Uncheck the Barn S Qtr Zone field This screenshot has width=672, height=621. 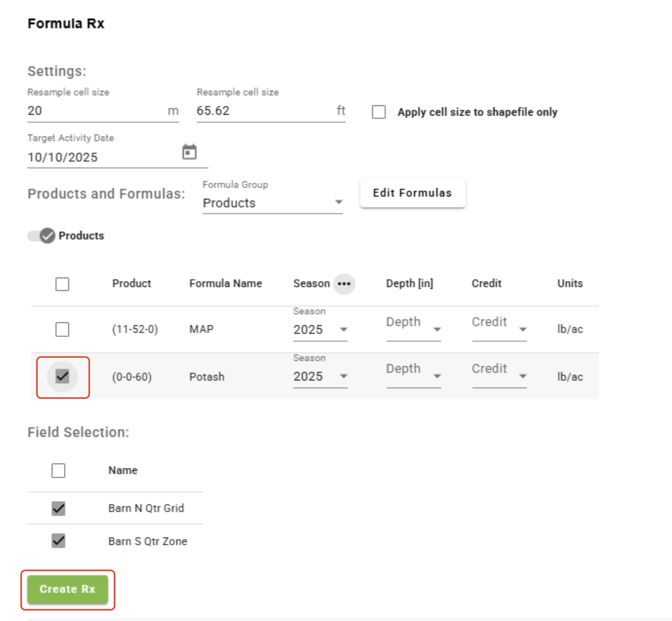point(59,541)
